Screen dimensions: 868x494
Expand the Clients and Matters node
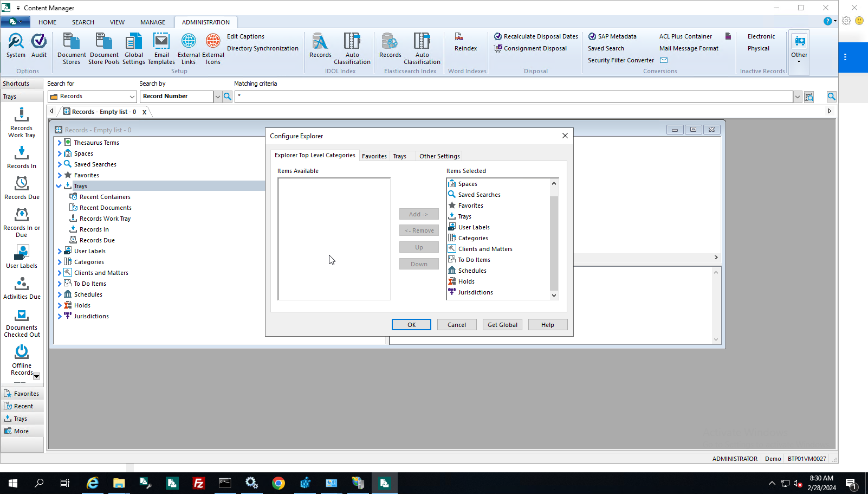(x=60, y=273)
